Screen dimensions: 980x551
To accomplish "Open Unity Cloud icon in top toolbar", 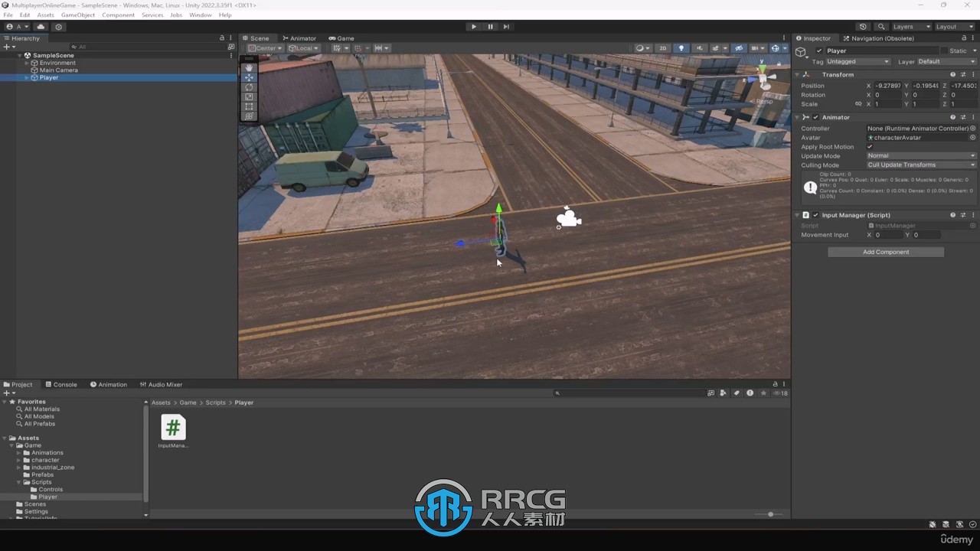I will click(41, 27).
